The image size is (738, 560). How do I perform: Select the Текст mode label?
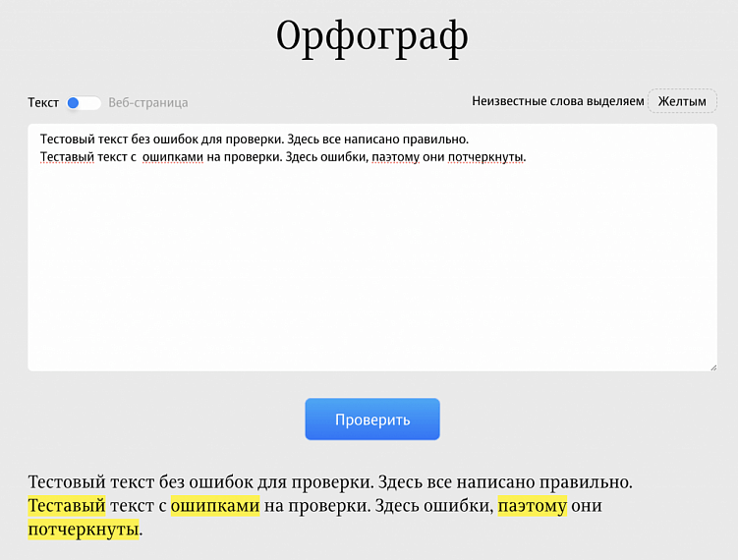[x=43, y=102]
